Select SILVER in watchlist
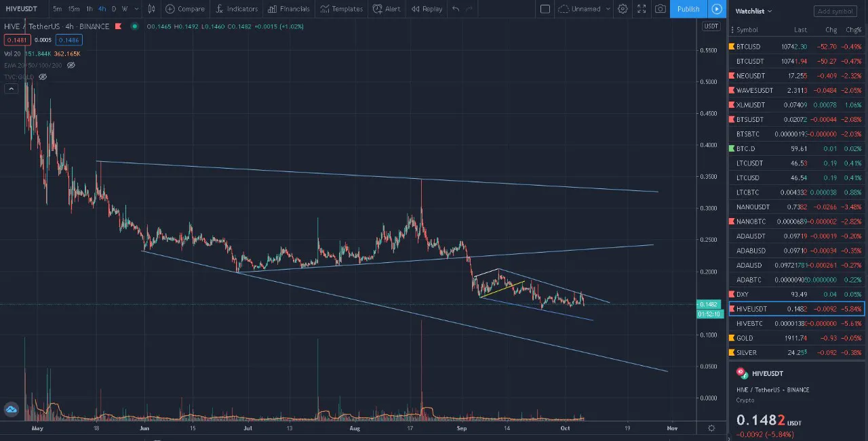Image resolution: width=868 pixels, height=441 pixels. click(797, 353)
